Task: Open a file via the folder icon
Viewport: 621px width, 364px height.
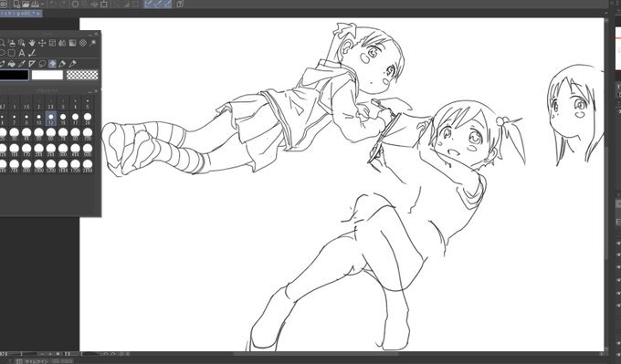Action: (x=26, y=5)
